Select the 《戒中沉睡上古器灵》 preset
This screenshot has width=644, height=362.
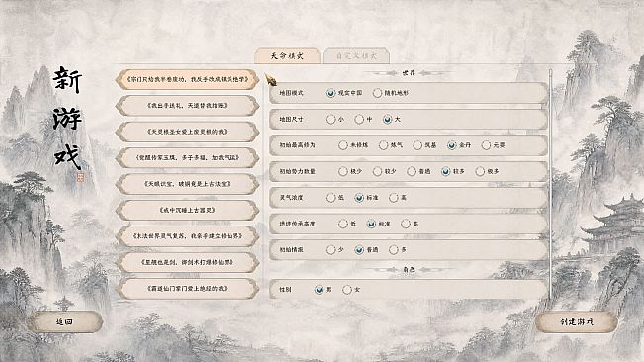pos(188,210)
